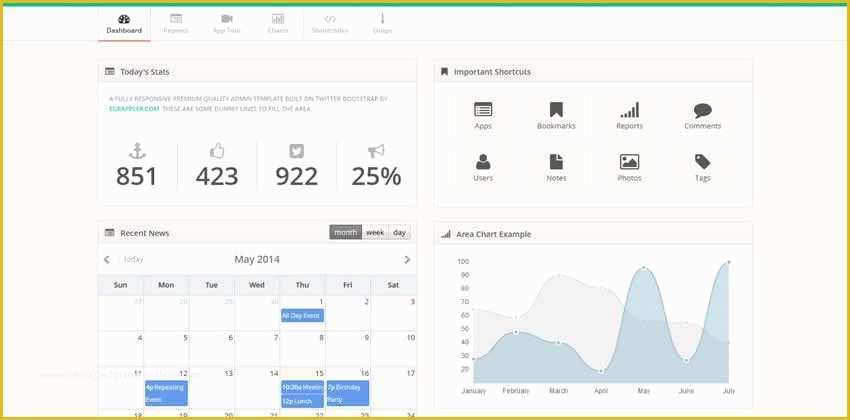850x420 pixels.
Task: Select May 13 cell in calendar
Action: tap(211, 389)
